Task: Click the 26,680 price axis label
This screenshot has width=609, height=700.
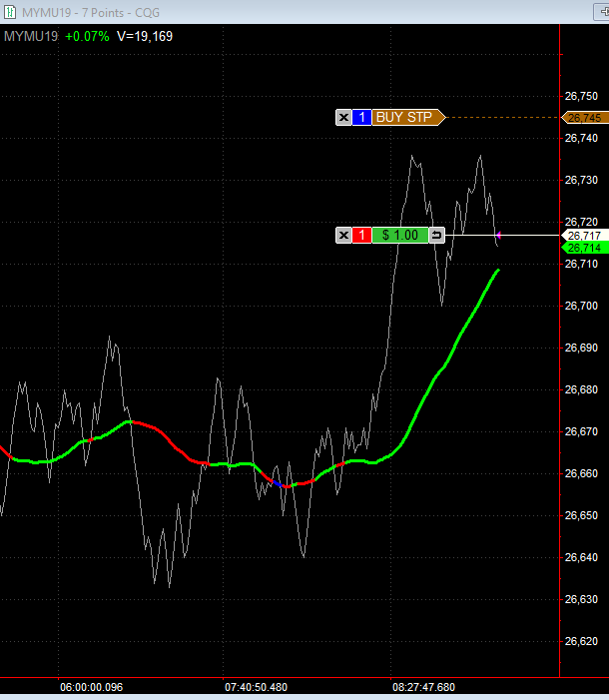Action: click(x=581, y=389)
